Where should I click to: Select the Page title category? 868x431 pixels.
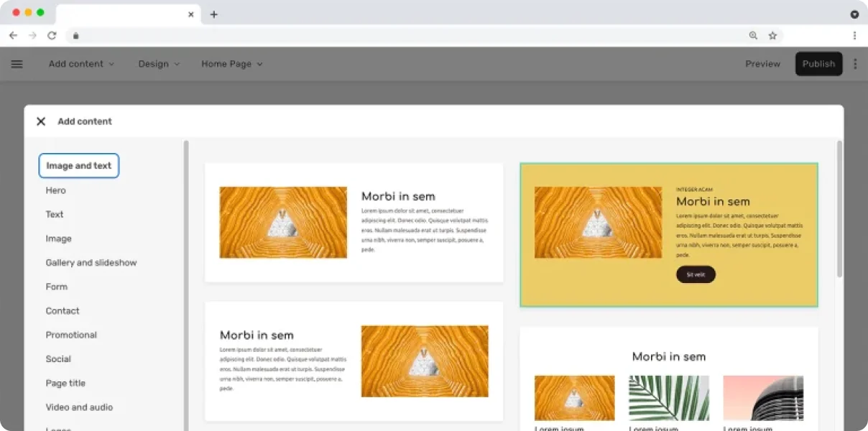tap(65, 383)
